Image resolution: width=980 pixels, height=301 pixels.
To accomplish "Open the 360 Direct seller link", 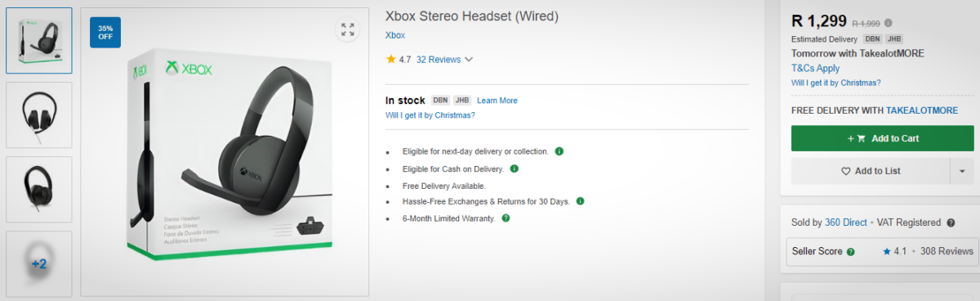I will 845,222.
